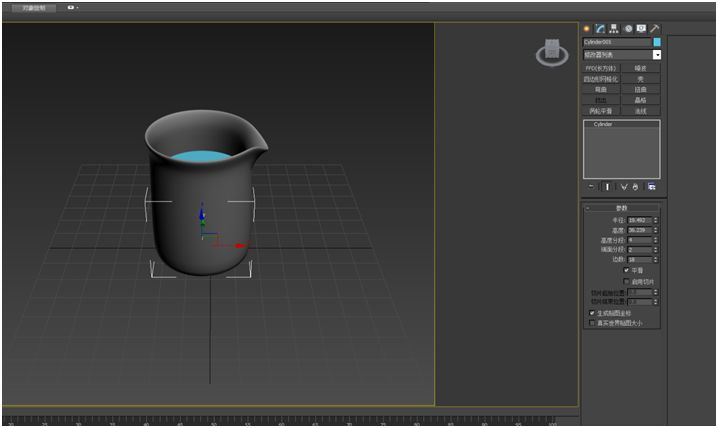The width and height of the screenshot is (718, 428).
Task: Apply the 噪波 (Noise) modifier
Action: [x=641, y=68]
